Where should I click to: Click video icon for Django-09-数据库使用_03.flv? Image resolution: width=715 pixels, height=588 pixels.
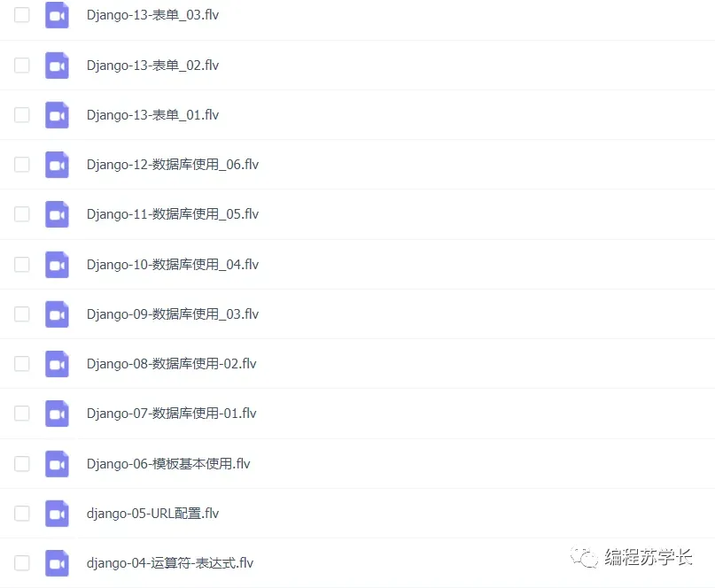57,314
